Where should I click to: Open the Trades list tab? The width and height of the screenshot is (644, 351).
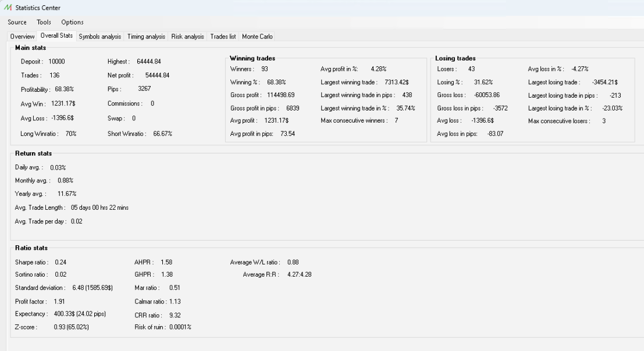[x=223, y=37]
